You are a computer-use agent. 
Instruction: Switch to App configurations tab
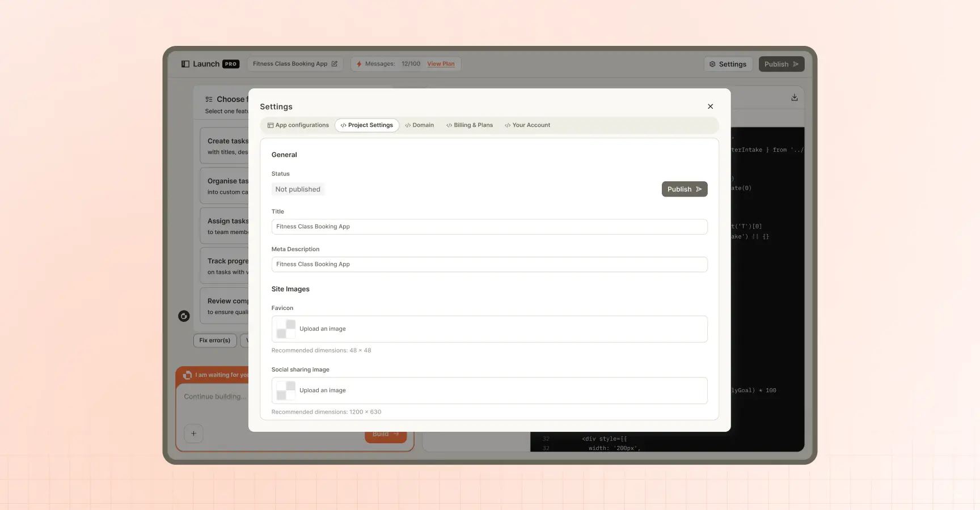point(298,125)
